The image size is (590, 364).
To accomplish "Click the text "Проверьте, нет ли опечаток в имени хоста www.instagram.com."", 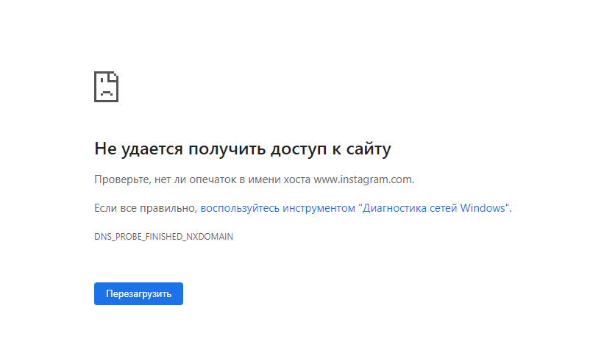I will (254, 179).
